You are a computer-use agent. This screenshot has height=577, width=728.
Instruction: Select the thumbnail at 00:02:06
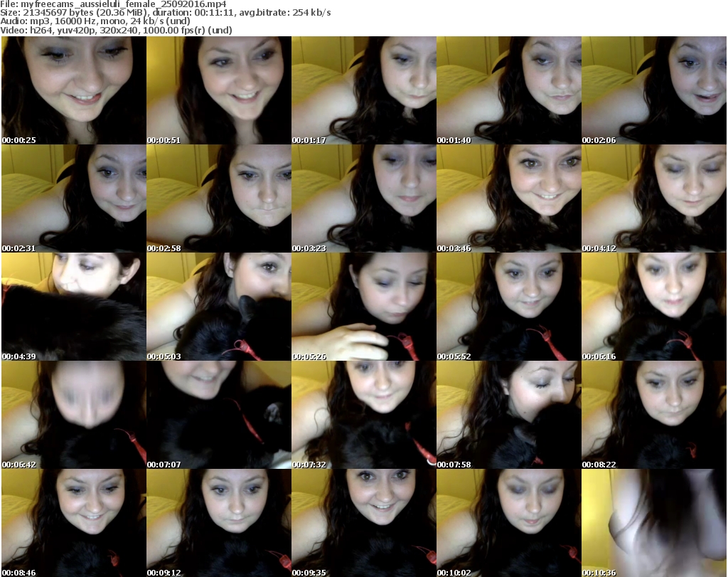[653, 90]
